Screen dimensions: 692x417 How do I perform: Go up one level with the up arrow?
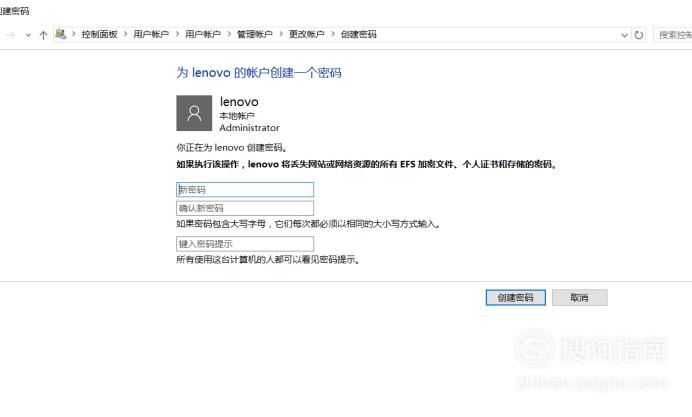43,35
